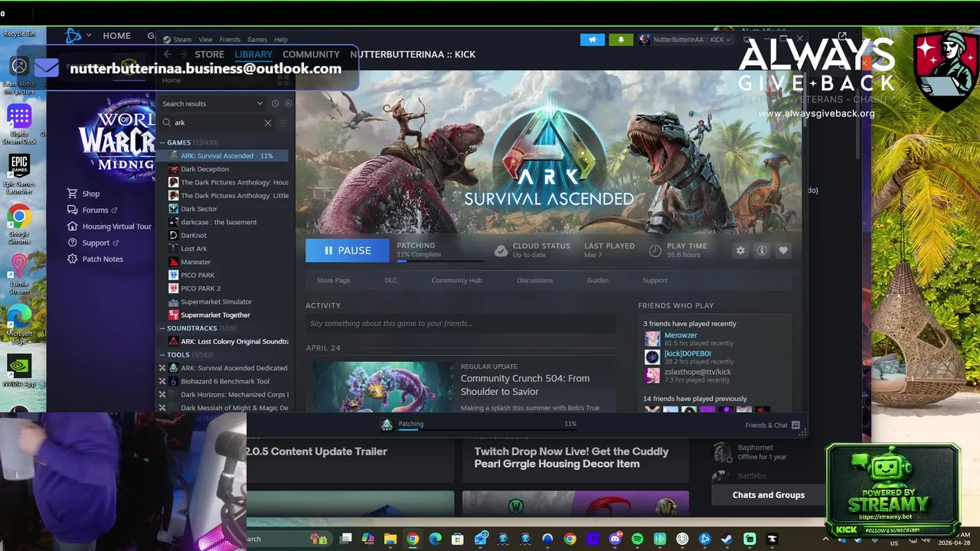The image size is (980, 551).
Task: Open Microsoft Store from taskbar
Action: 458,539
